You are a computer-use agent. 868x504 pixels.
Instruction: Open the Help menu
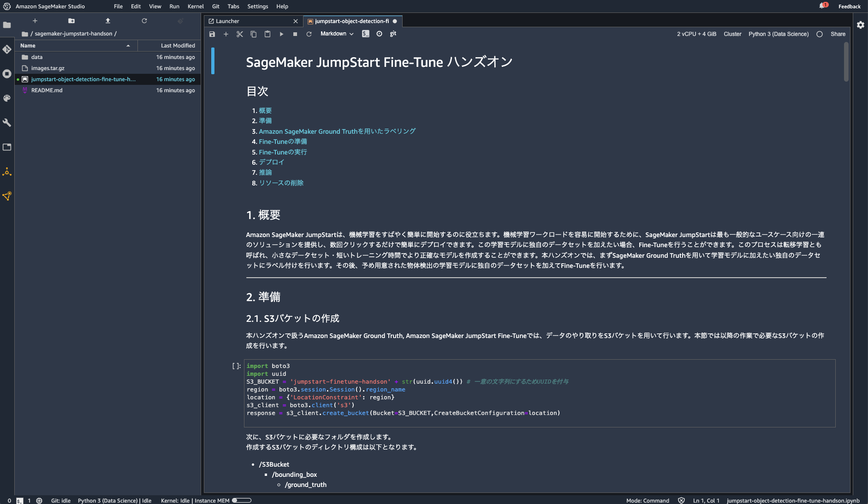coord(282,6)
